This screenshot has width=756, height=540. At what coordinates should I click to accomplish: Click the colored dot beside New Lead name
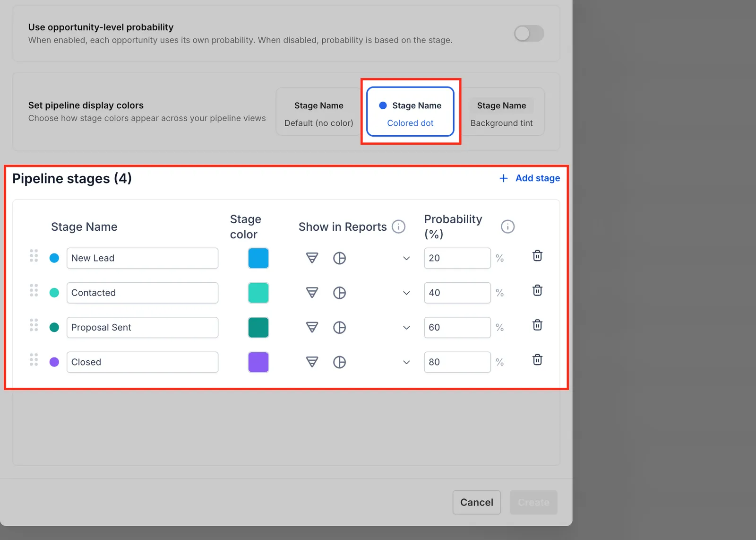click(x=54, y=258)
